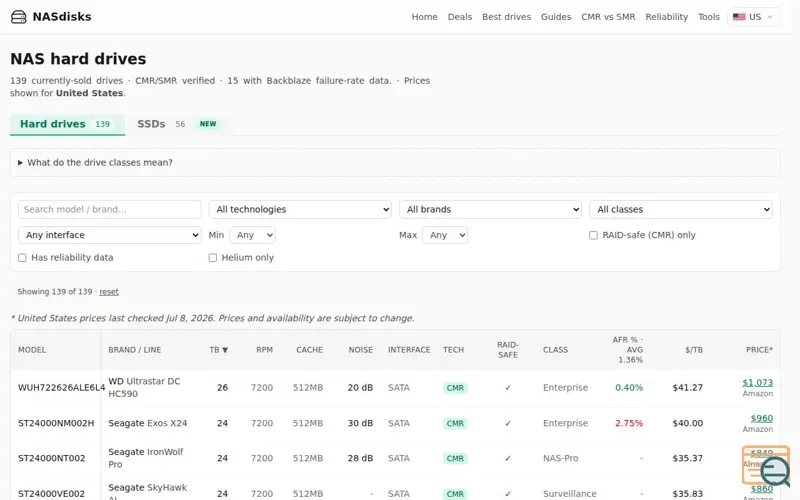Go to Home in the navigation

(x=424, y=17)
